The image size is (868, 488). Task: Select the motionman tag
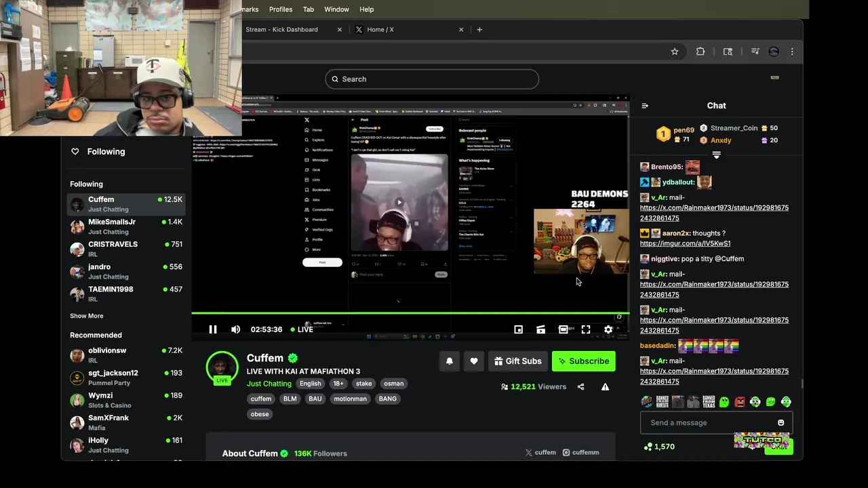click(350, 399)
